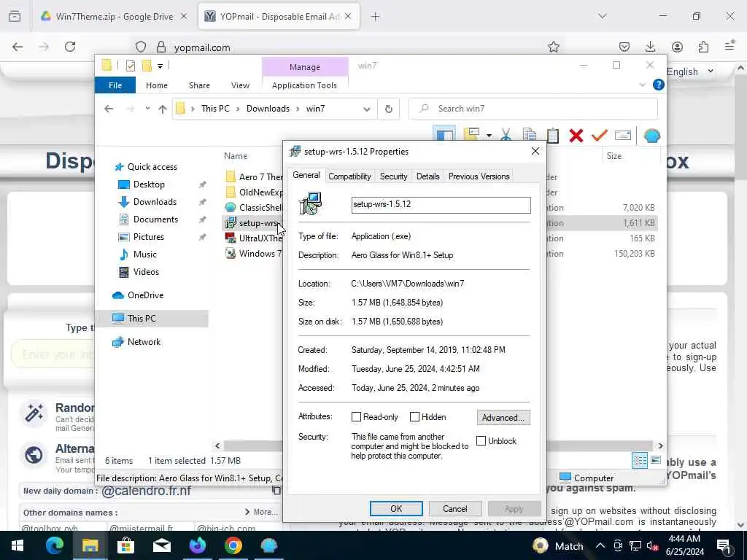Switch to the Compatibility tab

[349, 176]
